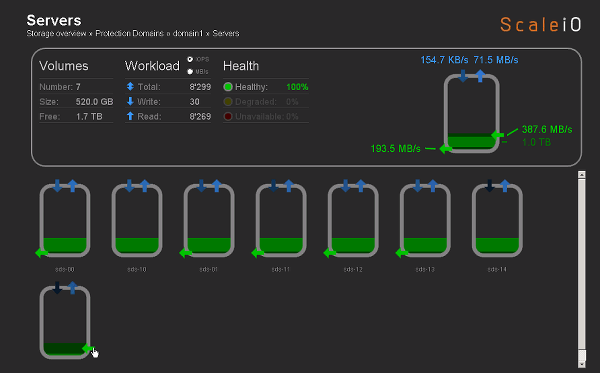Click the vertical scrollbar track

[582, 264]
